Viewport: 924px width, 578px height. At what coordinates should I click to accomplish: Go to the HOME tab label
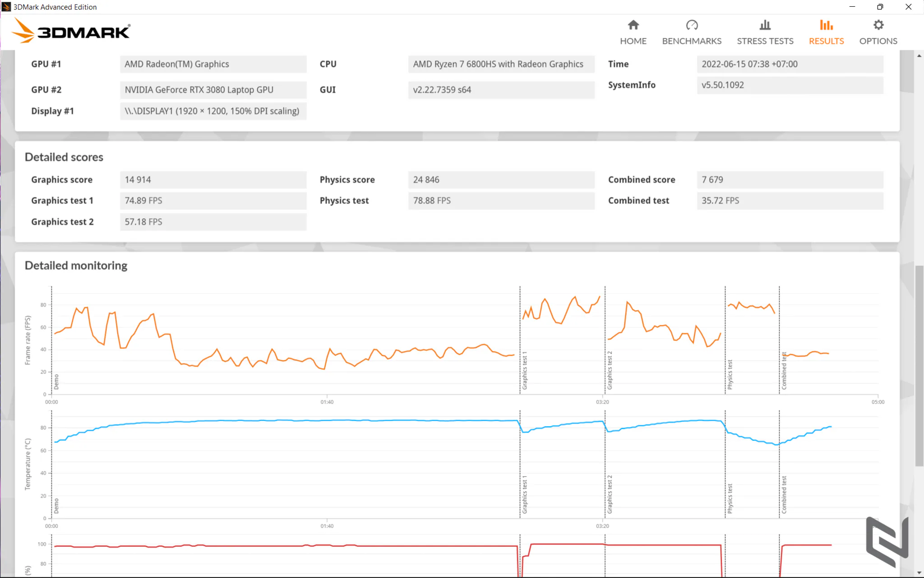633,41
